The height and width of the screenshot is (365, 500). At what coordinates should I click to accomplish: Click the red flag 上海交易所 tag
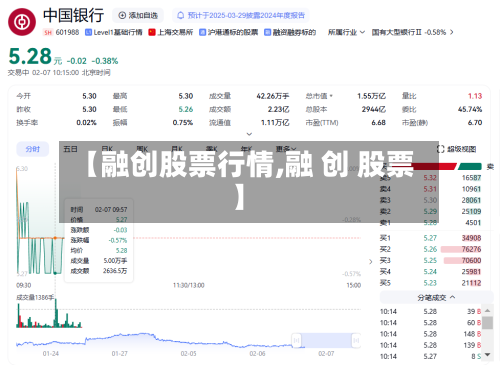pos(171,32)
